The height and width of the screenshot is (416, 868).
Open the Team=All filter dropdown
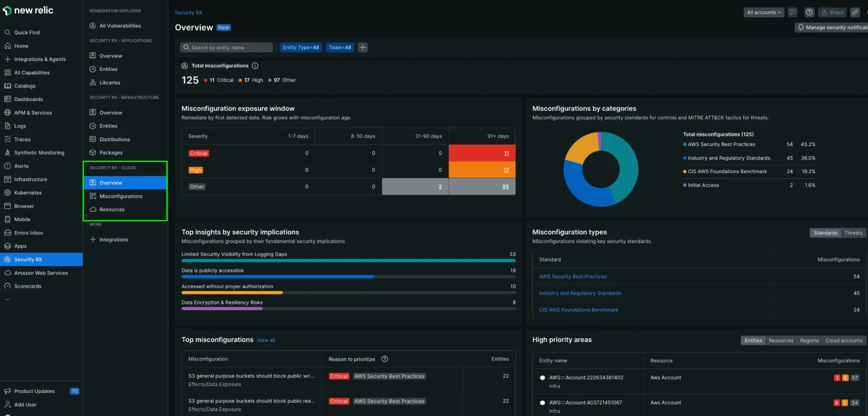click(x=340, y=47)
